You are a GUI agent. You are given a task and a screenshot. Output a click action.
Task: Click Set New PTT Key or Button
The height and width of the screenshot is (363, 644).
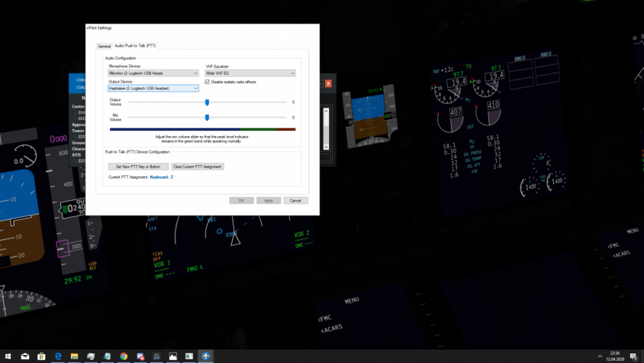[138, 166]
